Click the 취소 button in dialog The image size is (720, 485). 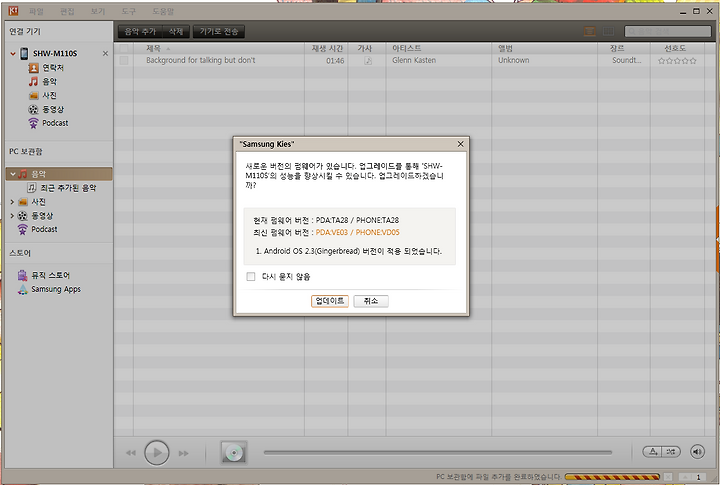pyautogui.click(x=371, y=301)
